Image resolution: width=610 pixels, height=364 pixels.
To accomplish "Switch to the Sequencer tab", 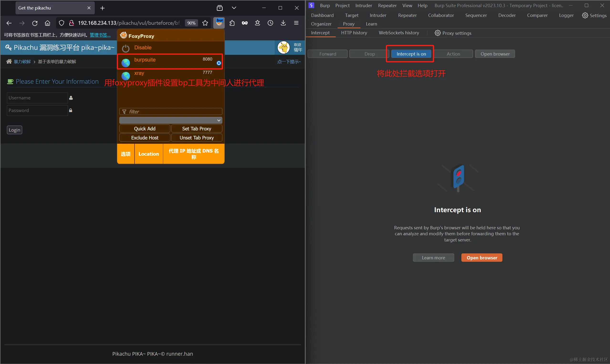I will coord(476,15).
